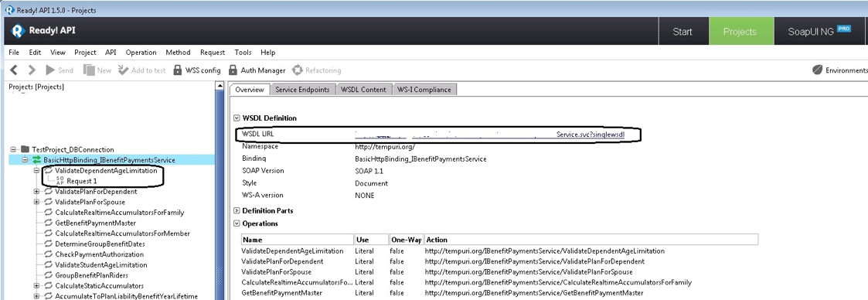
Task: Open the Operation menu
Action: [141, 53]
